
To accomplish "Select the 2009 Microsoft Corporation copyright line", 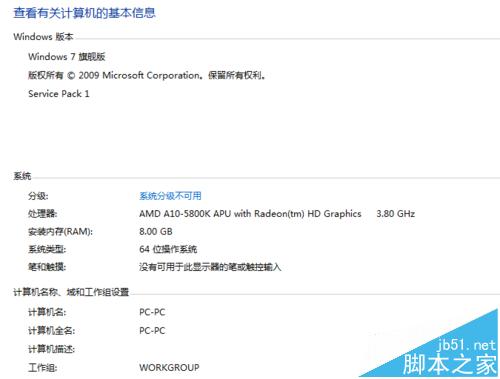I will (x=147, y=75).
